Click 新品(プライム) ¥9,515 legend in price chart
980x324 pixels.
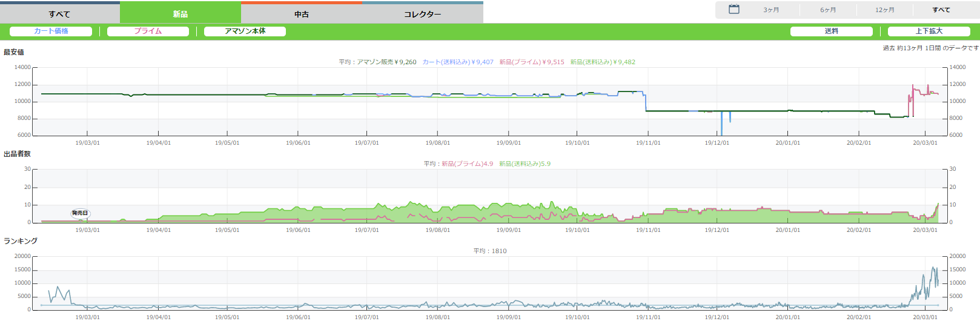pyautogui.click(x=531, y=62)
